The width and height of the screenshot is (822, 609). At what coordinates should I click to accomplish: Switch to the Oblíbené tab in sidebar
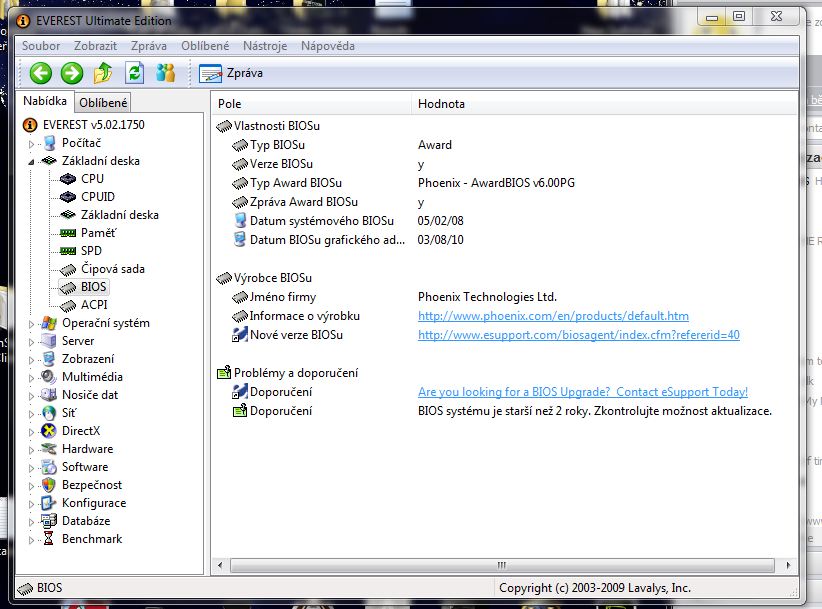coord(103,103)
